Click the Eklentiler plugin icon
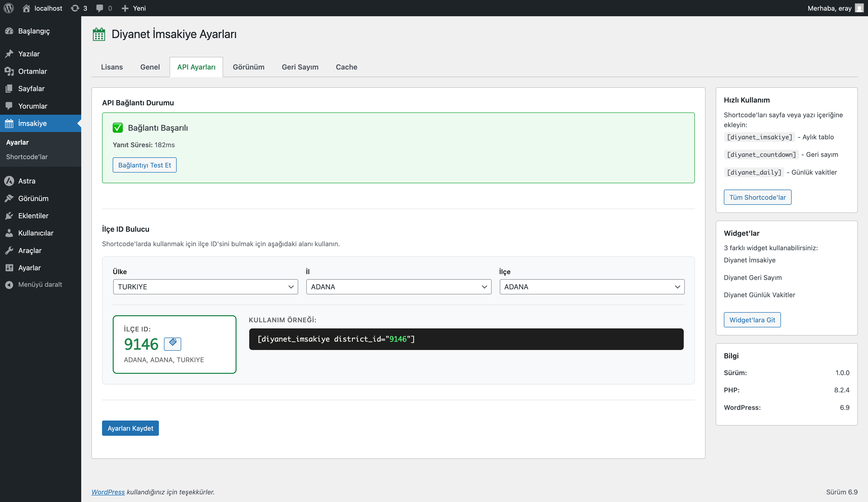The image size is (868, 502). click(x=9, y=216)
